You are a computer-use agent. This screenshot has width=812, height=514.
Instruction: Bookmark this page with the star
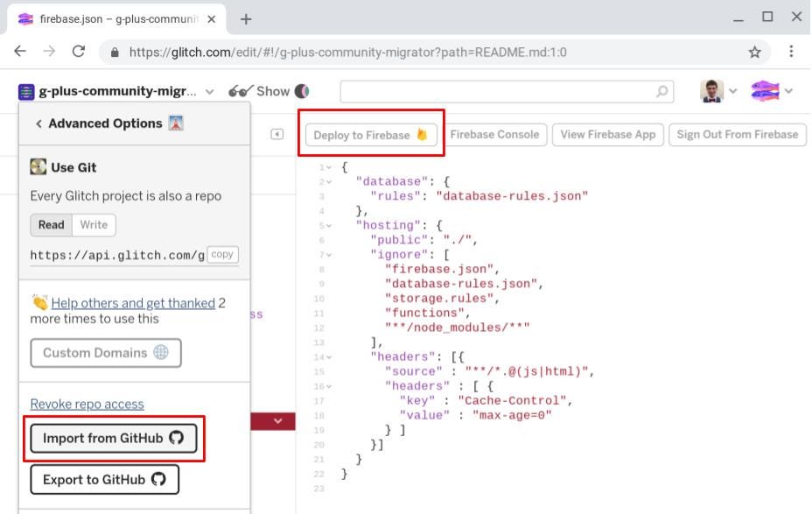pos(754,52)
